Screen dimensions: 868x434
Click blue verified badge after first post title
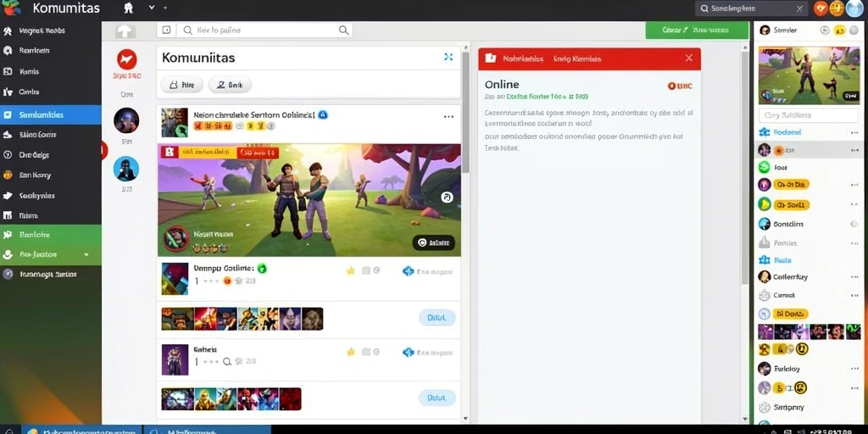click(x=323, y=114)
